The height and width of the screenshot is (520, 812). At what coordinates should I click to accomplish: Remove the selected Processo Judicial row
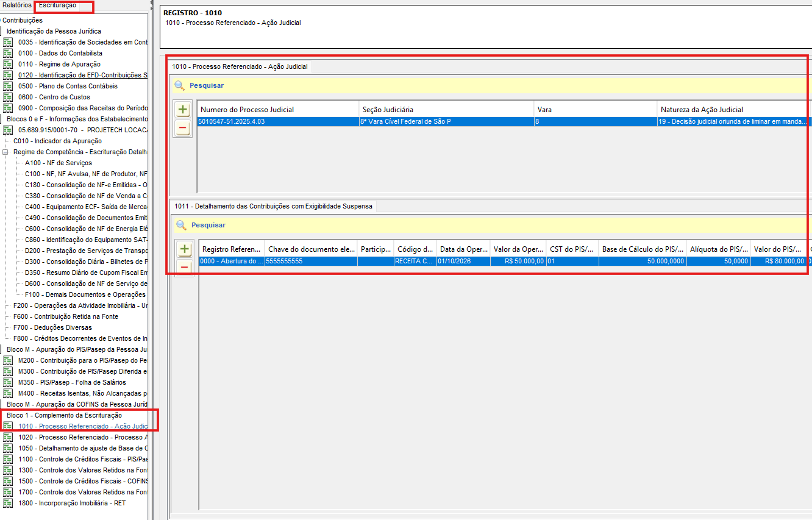coord(183,129)
